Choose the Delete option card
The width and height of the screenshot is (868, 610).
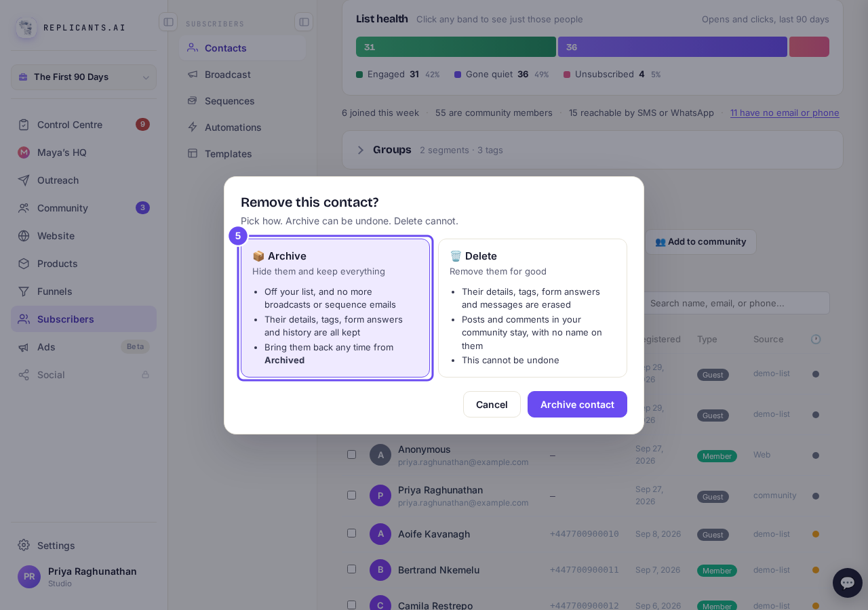pos(532,308)
